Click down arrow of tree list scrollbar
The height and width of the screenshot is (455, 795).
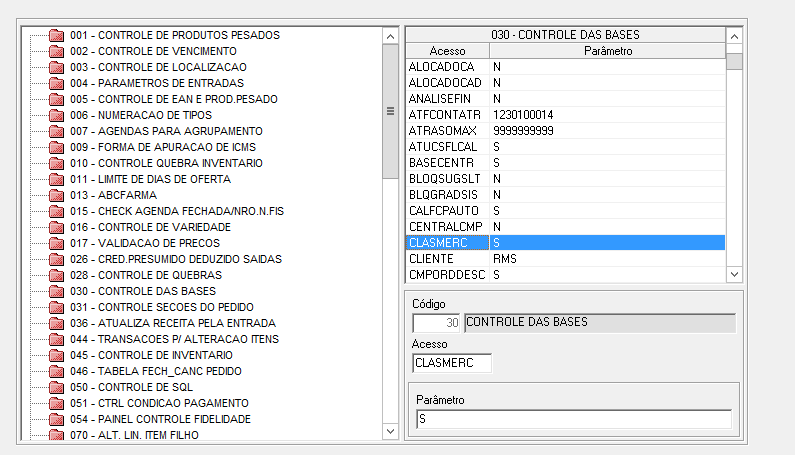click(390, 431)
